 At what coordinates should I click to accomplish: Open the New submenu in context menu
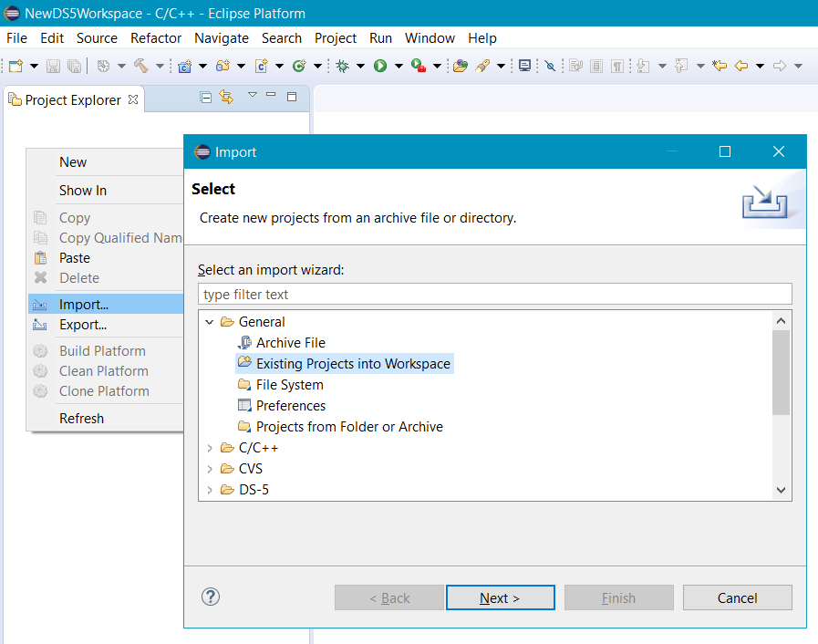point(106,162)
